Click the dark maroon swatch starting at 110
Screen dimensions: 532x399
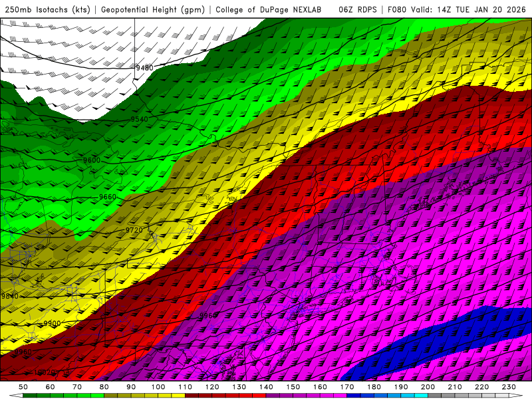[192, 396]
